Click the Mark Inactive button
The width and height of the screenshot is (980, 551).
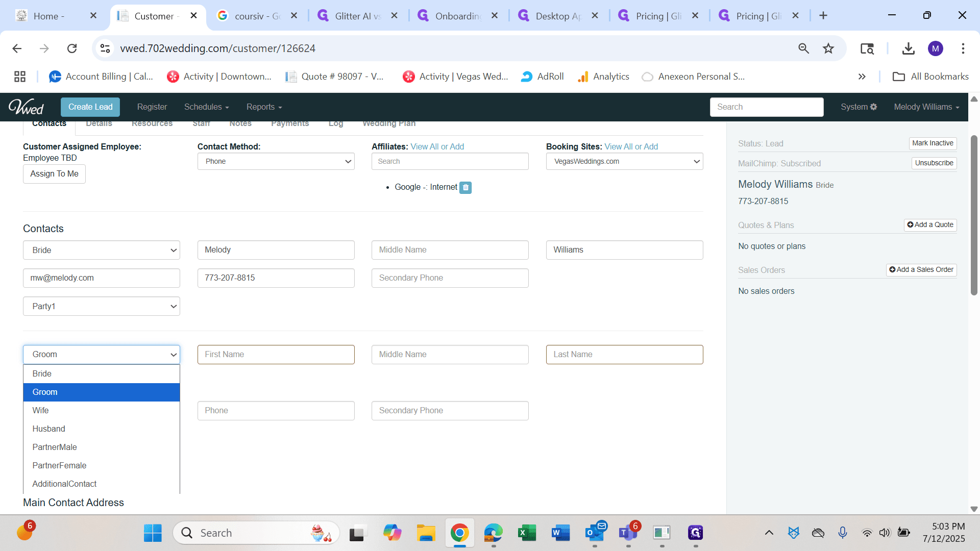tap(933, 143)
